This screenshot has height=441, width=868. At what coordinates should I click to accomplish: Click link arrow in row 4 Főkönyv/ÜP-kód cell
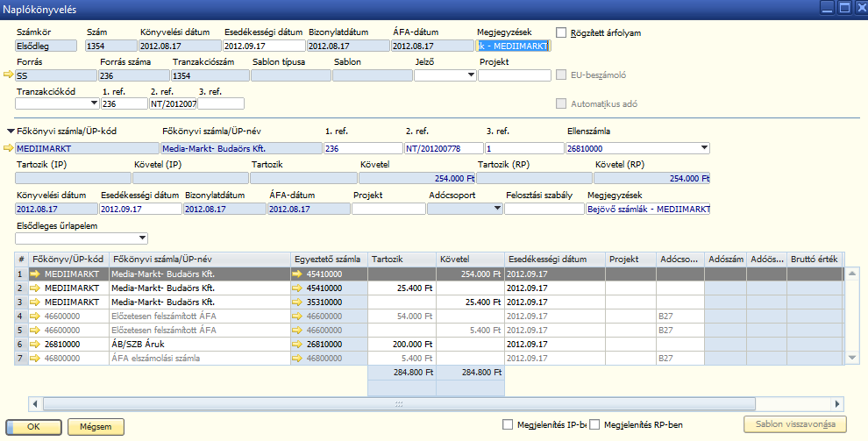pyautogui.click(x=36, y=316)
